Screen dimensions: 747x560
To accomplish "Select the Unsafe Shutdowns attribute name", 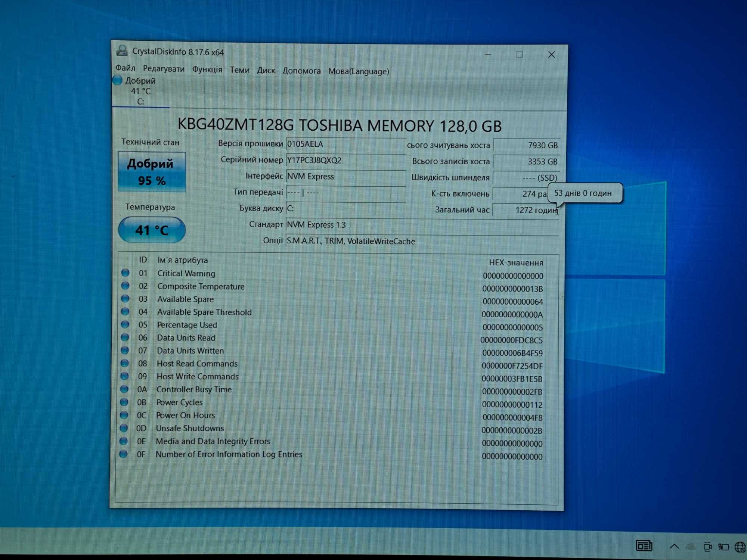I will [190, 428].
